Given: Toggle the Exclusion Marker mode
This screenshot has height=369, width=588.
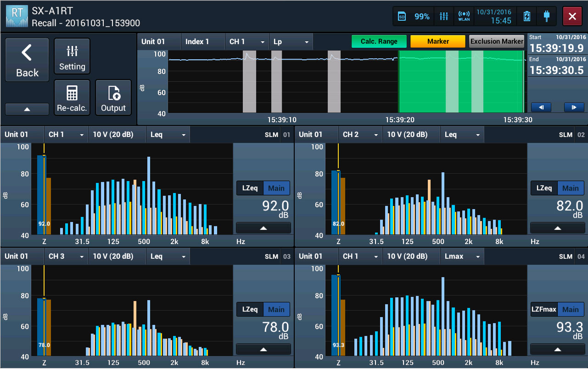Looking at the screenshot, I should pos(497,41).
